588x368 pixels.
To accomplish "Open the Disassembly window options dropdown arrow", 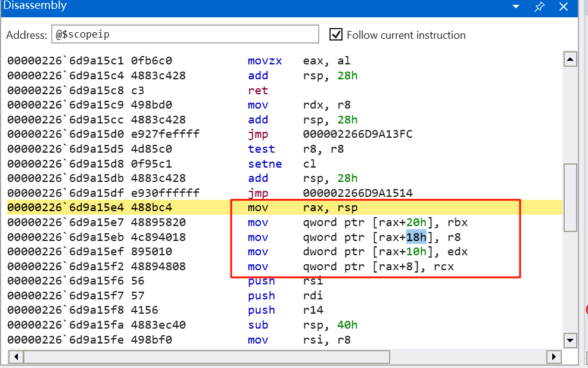I will pyautogui.click(x=516, y=7).
